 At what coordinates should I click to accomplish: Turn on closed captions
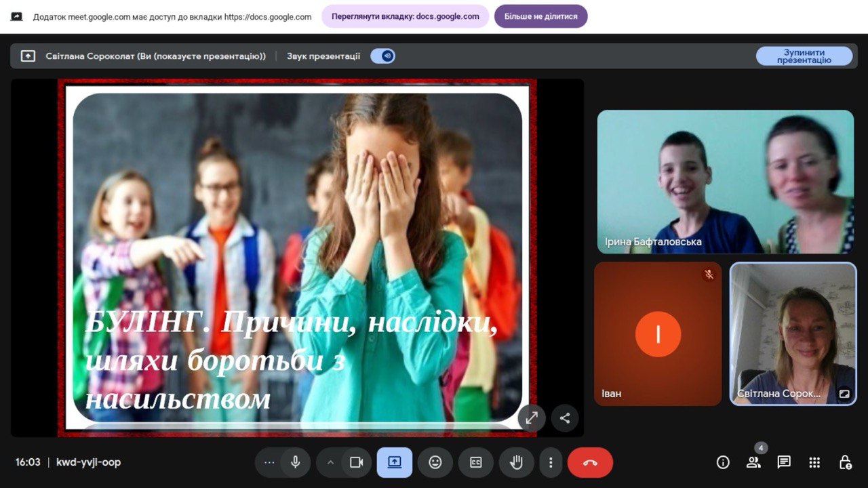[476, 462]
